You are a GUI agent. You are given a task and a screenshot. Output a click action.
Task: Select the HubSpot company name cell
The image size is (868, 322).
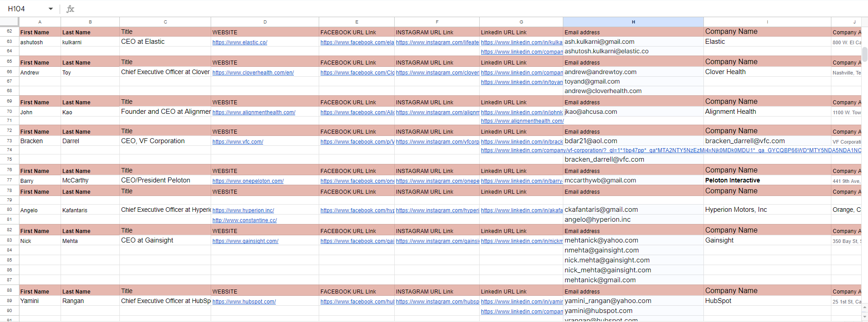pyautogui.click(x=767, y=301)
